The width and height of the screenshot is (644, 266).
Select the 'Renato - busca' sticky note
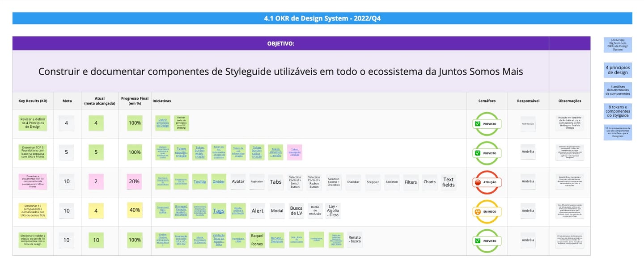(x=355, y=240)
